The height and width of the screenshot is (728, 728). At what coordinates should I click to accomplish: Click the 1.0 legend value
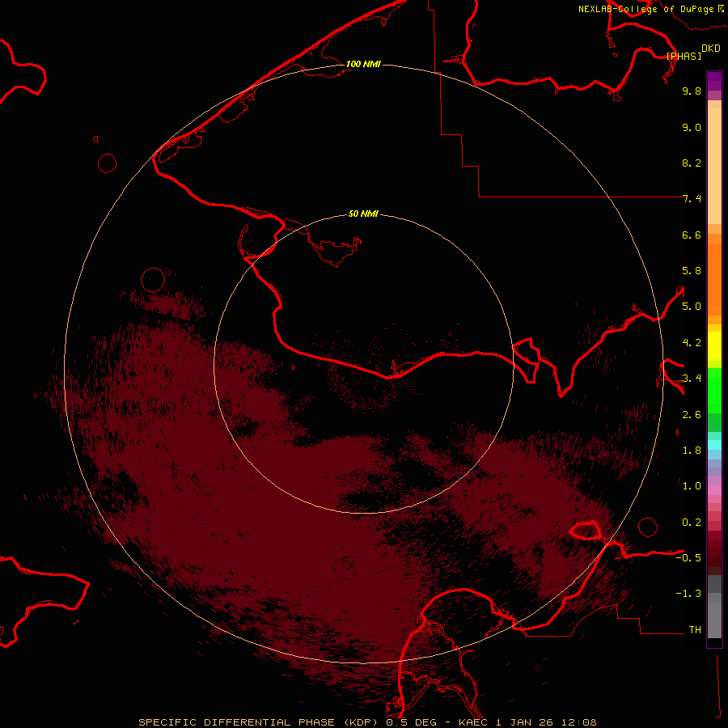point(692,486)
